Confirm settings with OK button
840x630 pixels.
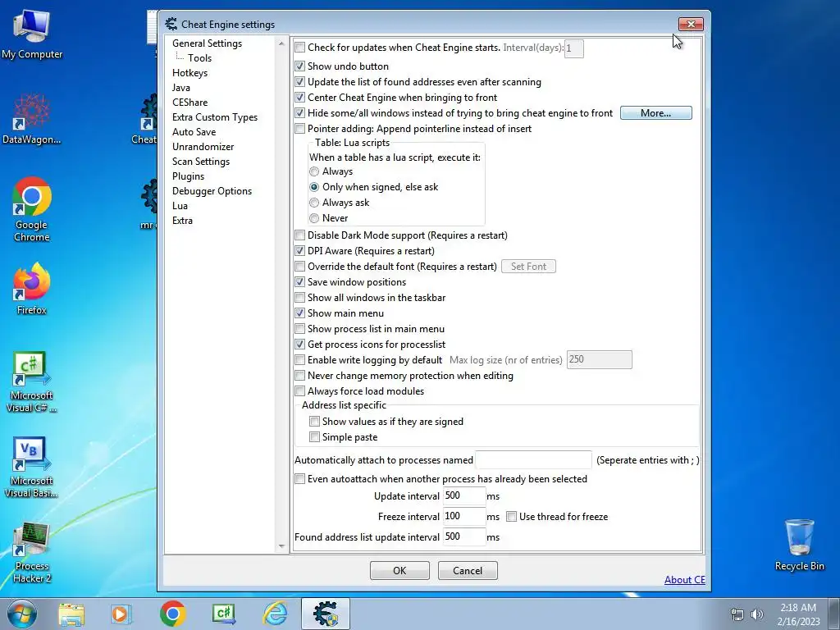pos(399,571)
